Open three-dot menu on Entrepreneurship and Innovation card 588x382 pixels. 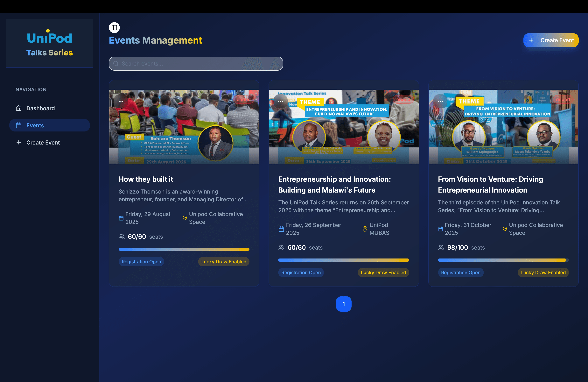280,101
